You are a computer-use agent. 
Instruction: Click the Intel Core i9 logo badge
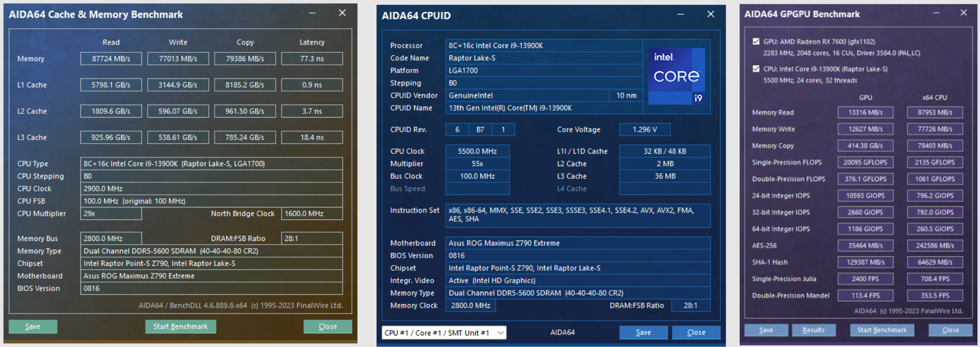676,76
